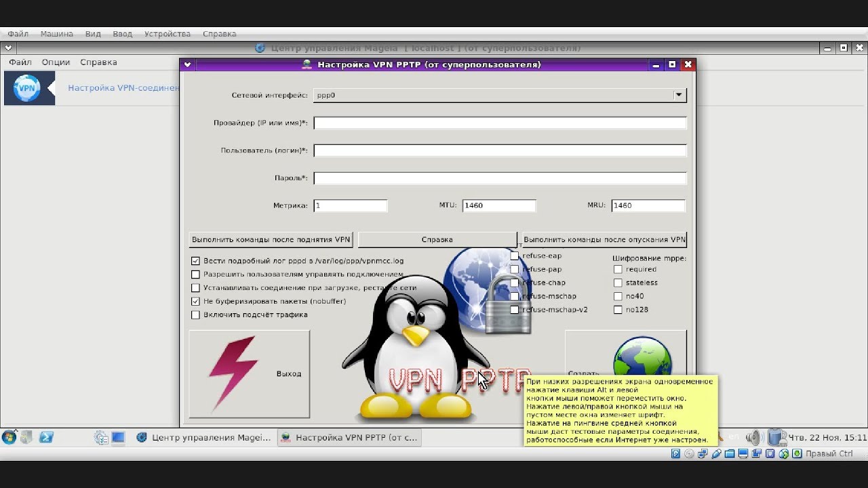Open VirtualBox Справка menu
This screenshot has width=868, height=488.
pos(219,33)
